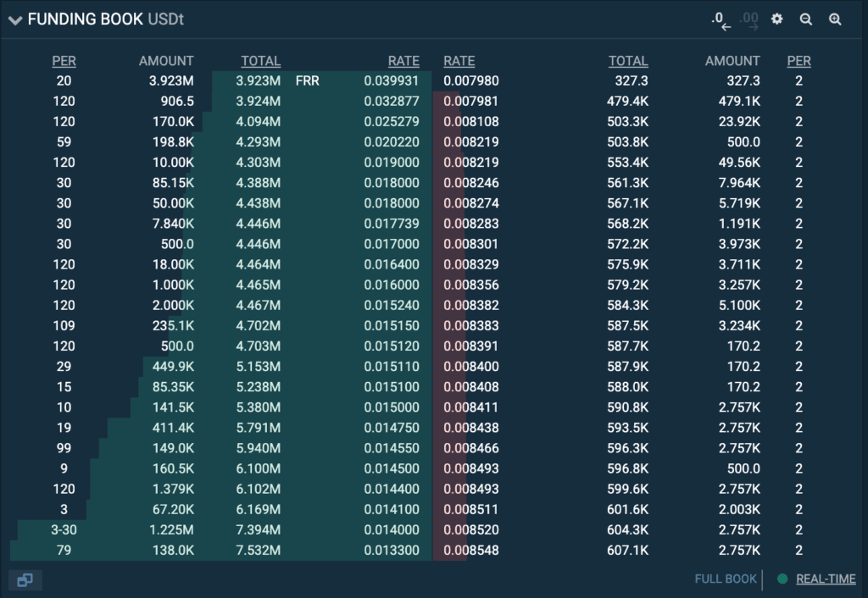The image size is (868, 598).
Task: Increase rate precision with the .00 arrow
Action: click(x=748, y=20)
